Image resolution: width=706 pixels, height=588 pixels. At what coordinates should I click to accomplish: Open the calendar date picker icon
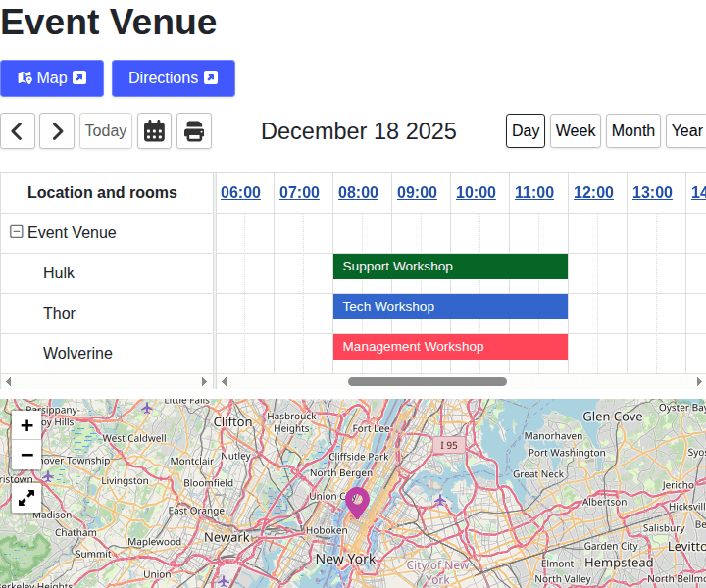154,130
